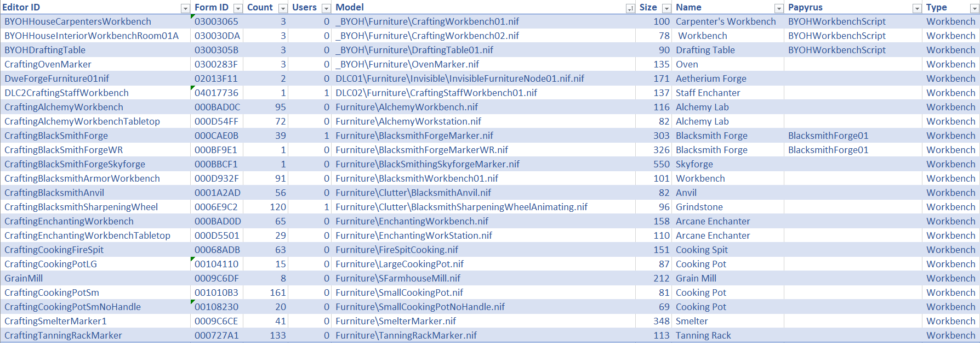This screenshot has height=343, width=980.
Task: Click the Size cell showing 550
Action: (x=661, y=164)
